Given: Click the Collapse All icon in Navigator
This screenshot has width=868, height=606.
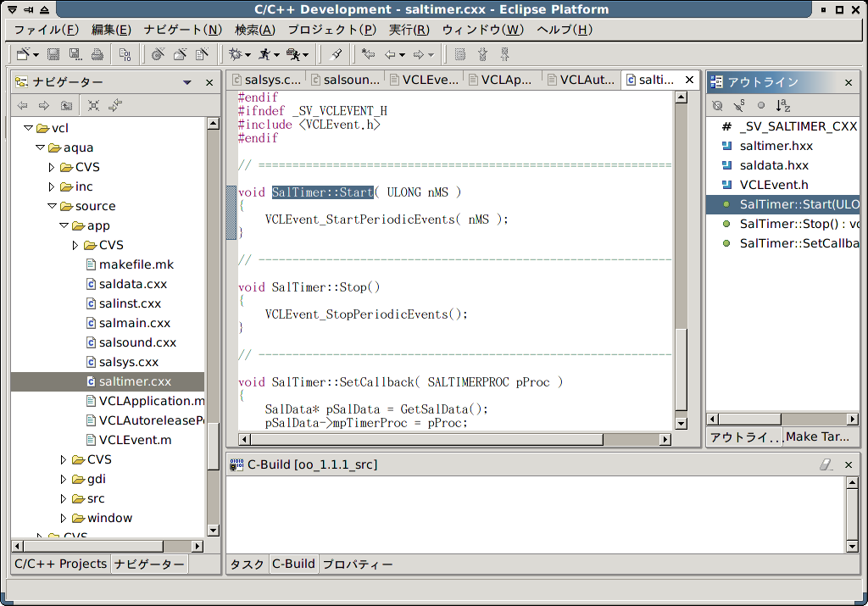Looking at the screenshot, I should (93, 106).
